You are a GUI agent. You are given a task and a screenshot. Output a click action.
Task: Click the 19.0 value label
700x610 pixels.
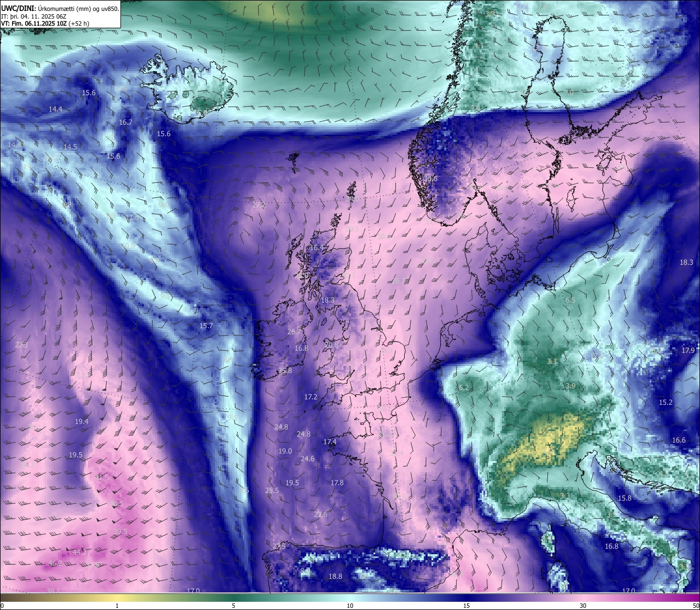click(285, 451)
